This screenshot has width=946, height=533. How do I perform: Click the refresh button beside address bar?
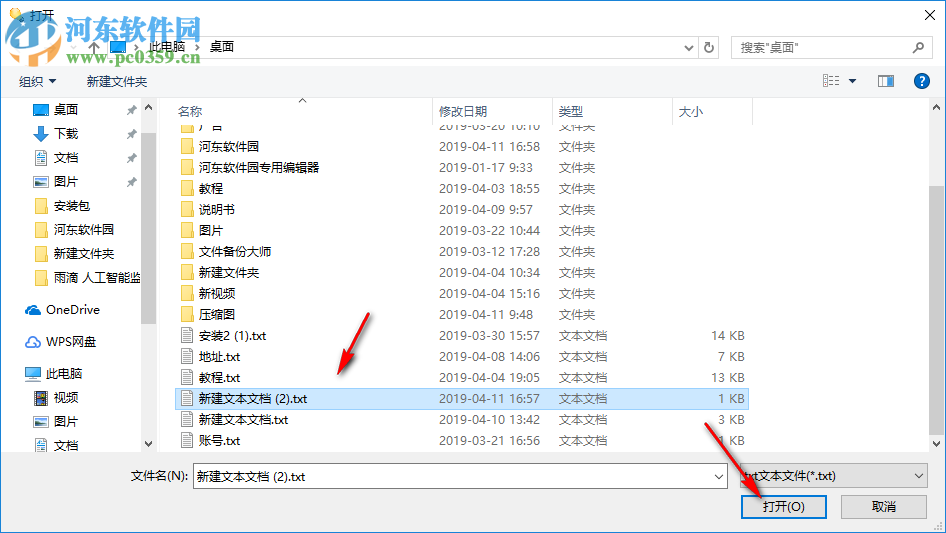(x=709, y=47)
